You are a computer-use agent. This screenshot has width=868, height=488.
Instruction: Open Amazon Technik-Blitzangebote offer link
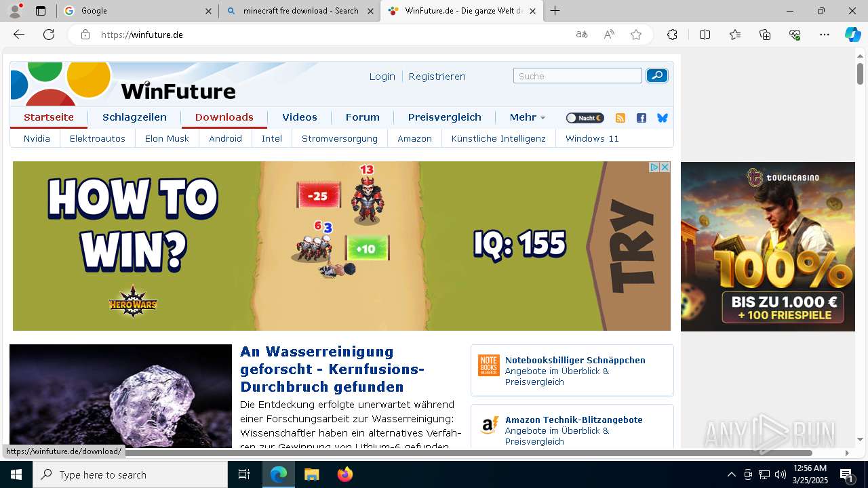click(x=574, y=420)
